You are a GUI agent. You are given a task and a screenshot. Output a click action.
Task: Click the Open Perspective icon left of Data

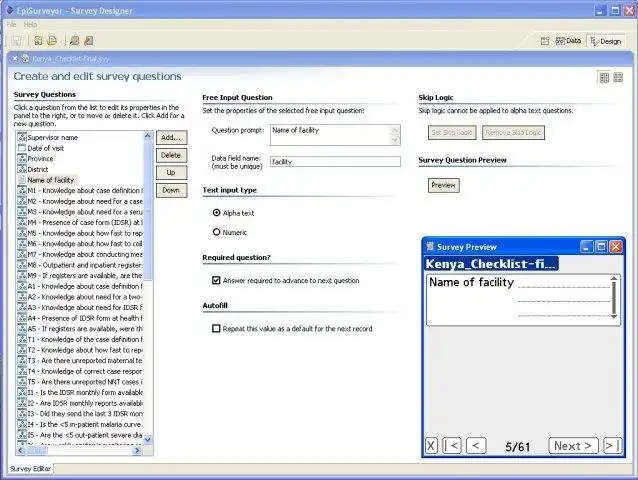(545, 41)
